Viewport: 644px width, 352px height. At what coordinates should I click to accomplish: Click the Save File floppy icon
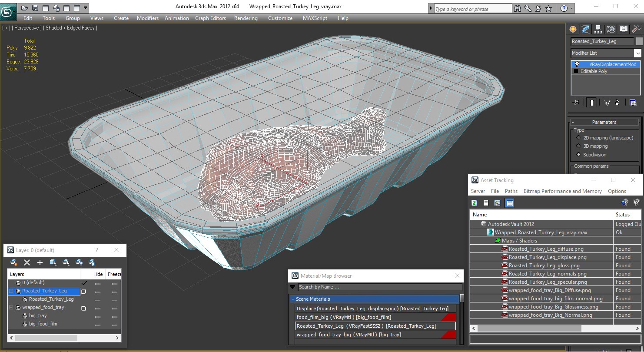click(x=35, y=8)
